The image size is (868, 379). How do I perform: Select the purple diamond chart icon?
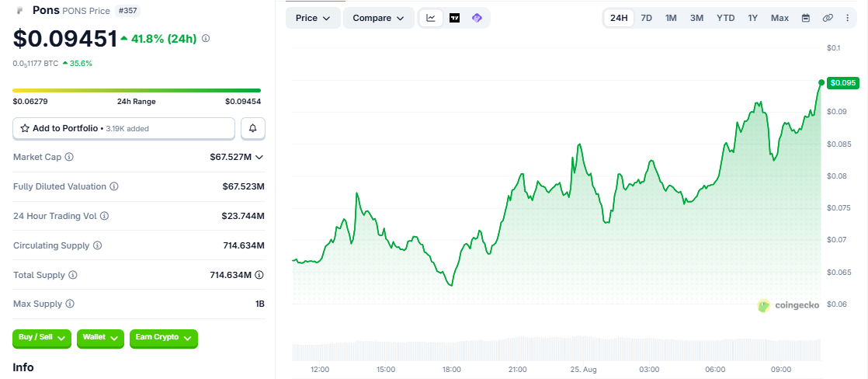pos(477,18)
